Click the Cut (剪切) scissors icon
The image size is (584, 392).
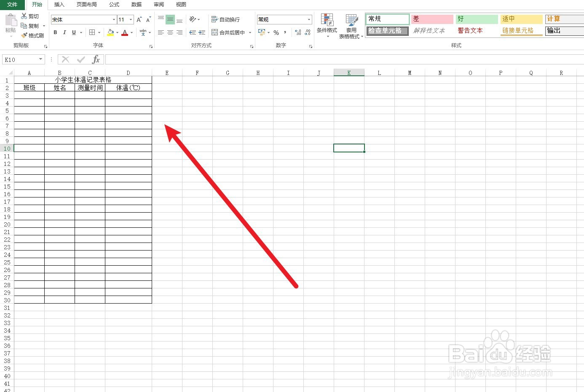point(24,16)
